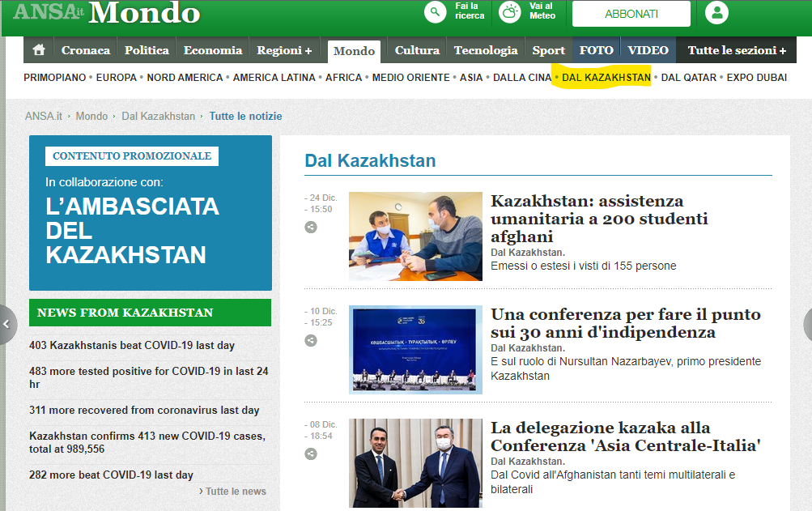Open the weather (Meteo) icon

[x=509, y=12]
